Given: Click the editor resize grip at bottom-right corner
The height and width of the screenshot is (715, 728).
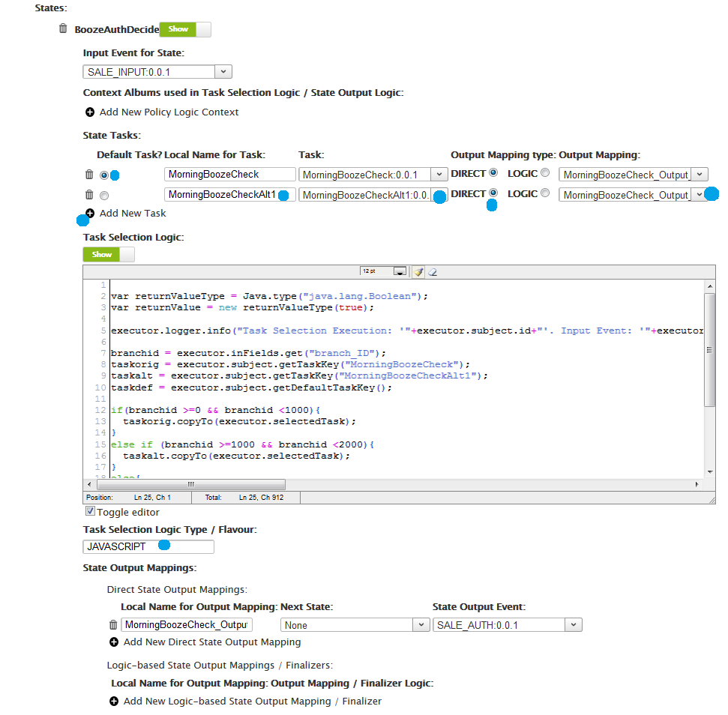Looking at the screenshot, I should coord(712,500).
